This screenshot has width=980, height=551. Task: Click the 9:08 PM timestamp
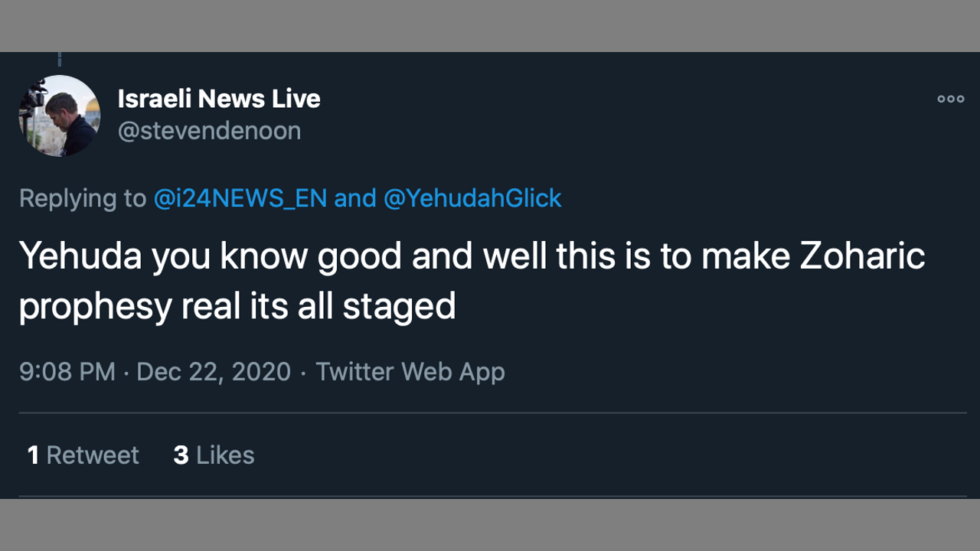point(67,372)
